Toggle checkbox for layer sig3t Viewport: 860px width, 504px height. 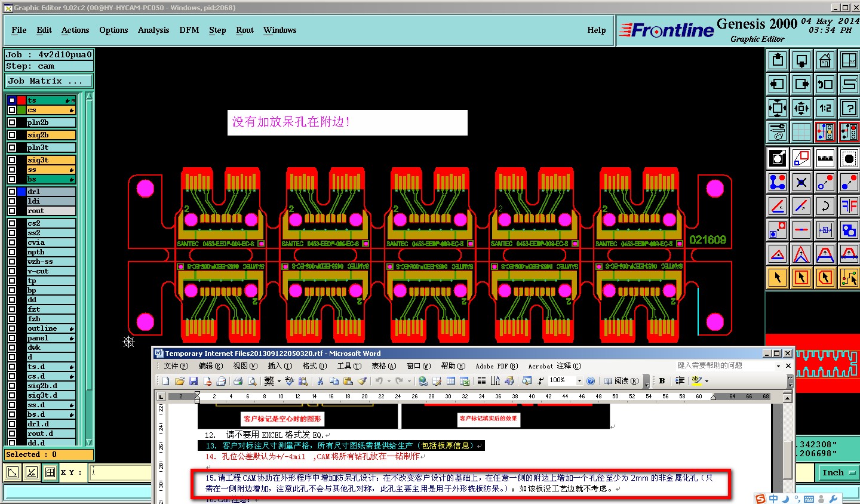pyautogui.click(x=12, y=160)
